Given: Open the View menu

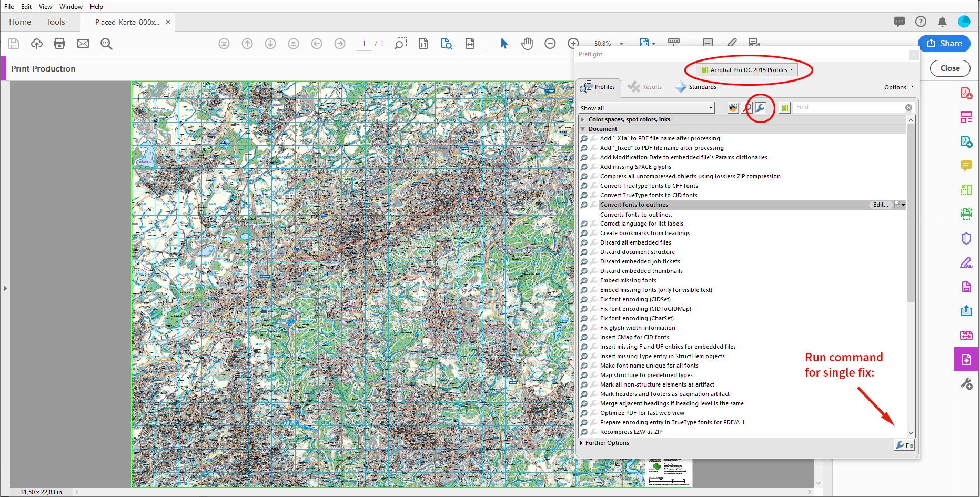Looking at the screenshot, I should pyautogui.click(x=45, y=6).
